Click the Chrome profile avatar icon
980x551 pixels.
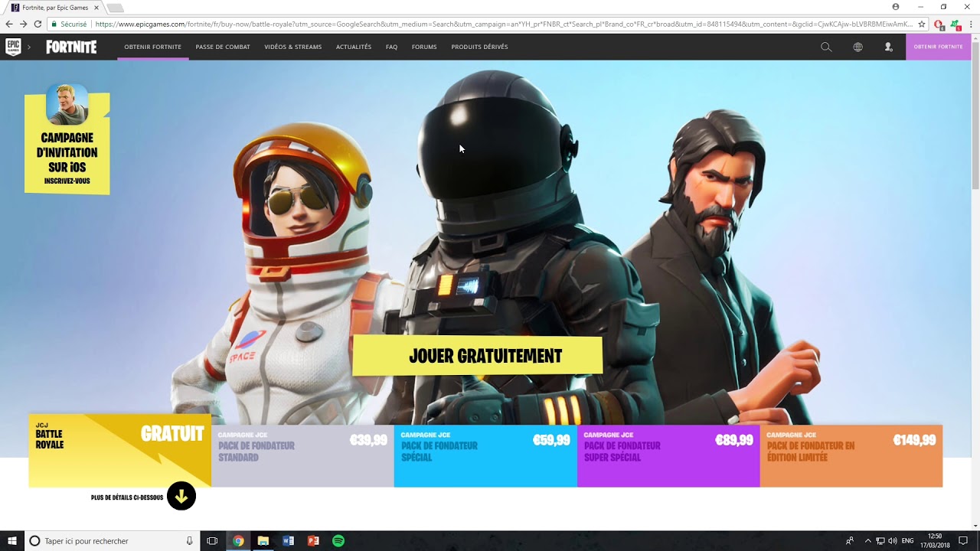[896, 7]
